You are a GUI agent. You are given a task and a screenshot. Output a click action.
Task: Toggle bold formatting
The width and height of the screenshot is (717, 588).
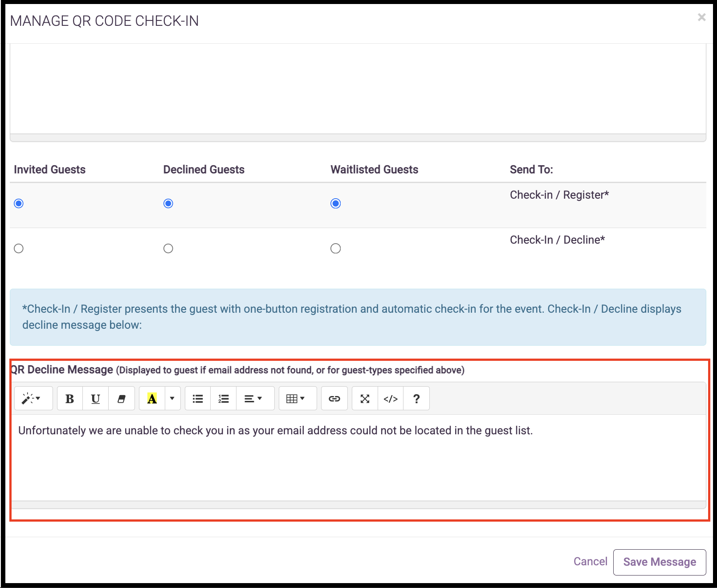(70, 398)
